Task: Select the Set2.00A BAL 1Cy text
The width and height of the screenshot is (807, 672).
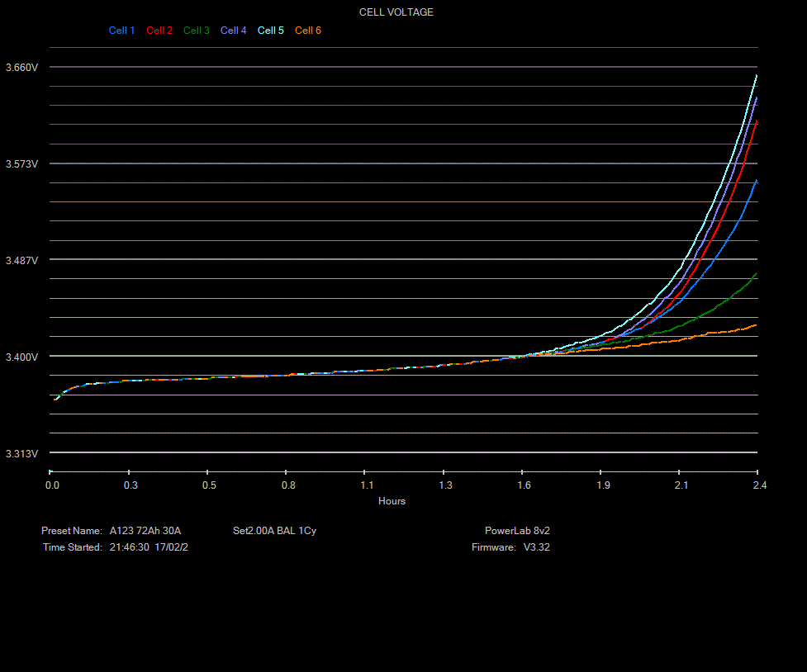Action: pos(274,531)
